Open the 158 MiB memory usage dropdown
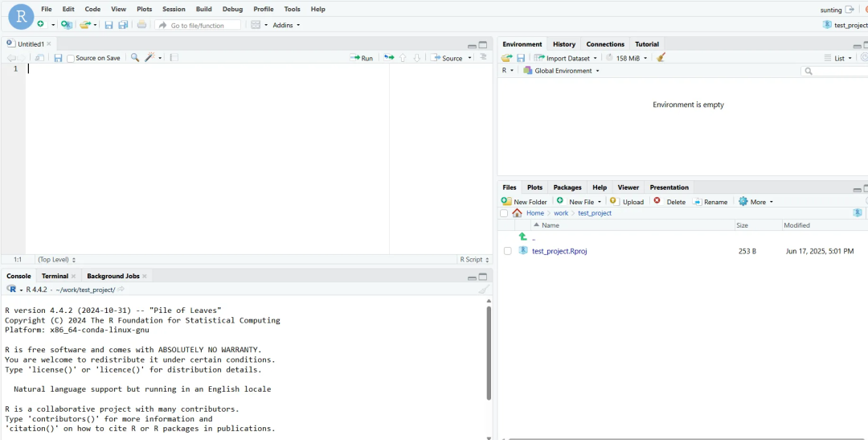The width and height of the screenshot is (868, 440). pyautogui.click(x=626, y=58)
